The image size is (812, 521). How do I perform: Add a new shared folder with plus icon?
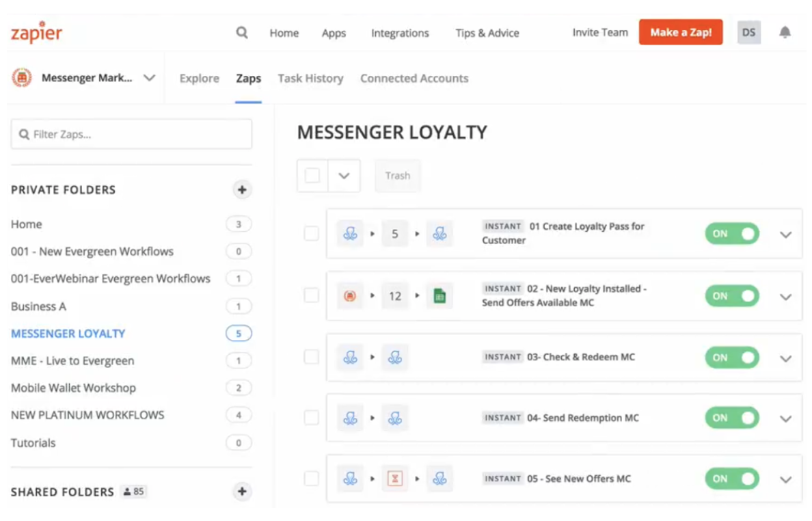[242, 492]
